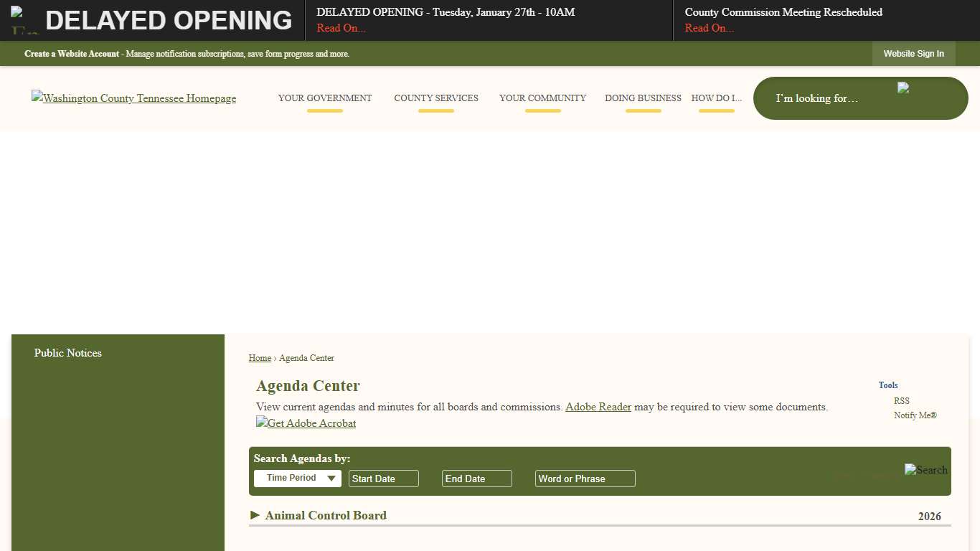This screenshot has height=551, width=980.
Task: Click the Get Adobe Acrobat badge
Action: tap(306, 423)
